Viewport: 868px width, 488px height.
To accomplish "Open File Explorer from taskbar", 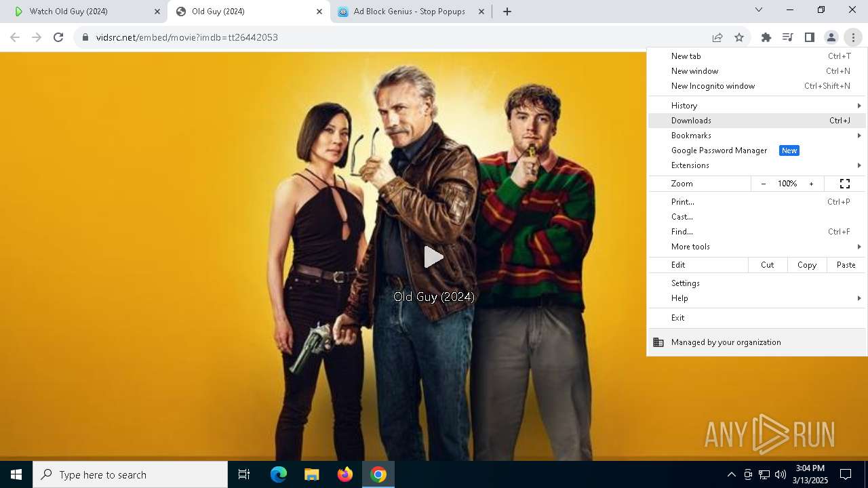I will pos(312,474).
